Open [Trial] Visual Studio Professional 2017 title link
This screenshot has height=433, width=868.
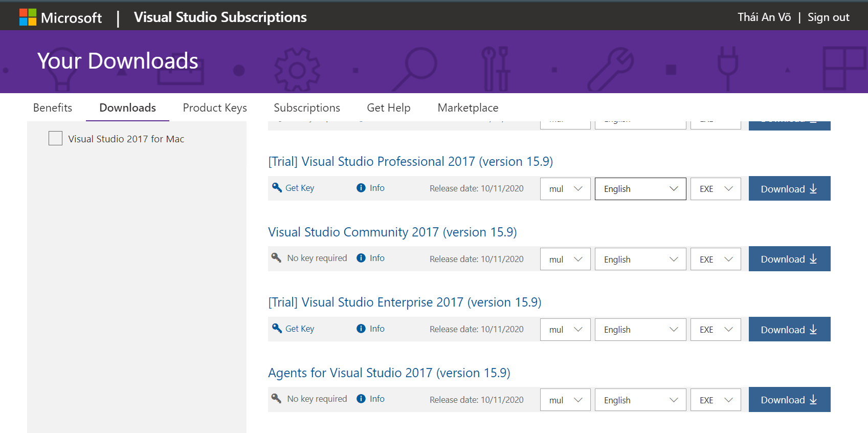pos(411,162)
